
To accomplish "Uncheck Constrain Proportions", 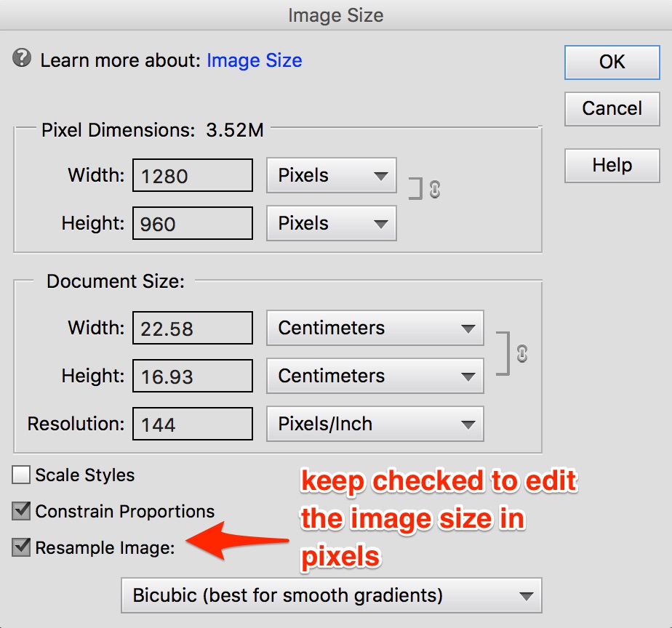I will pyautogui.click(x=22, y=512).
